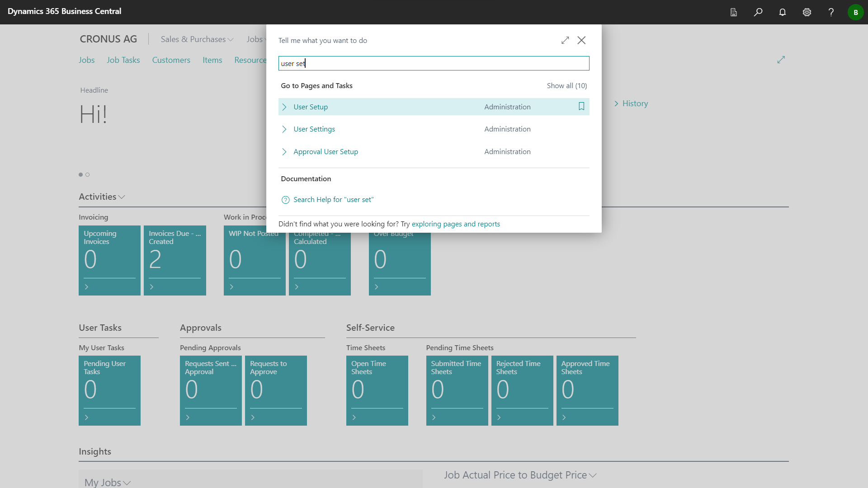The width and height of the screenshot is (868, 488).
Task: Open the user account avatar B
Action: [855, 12]
